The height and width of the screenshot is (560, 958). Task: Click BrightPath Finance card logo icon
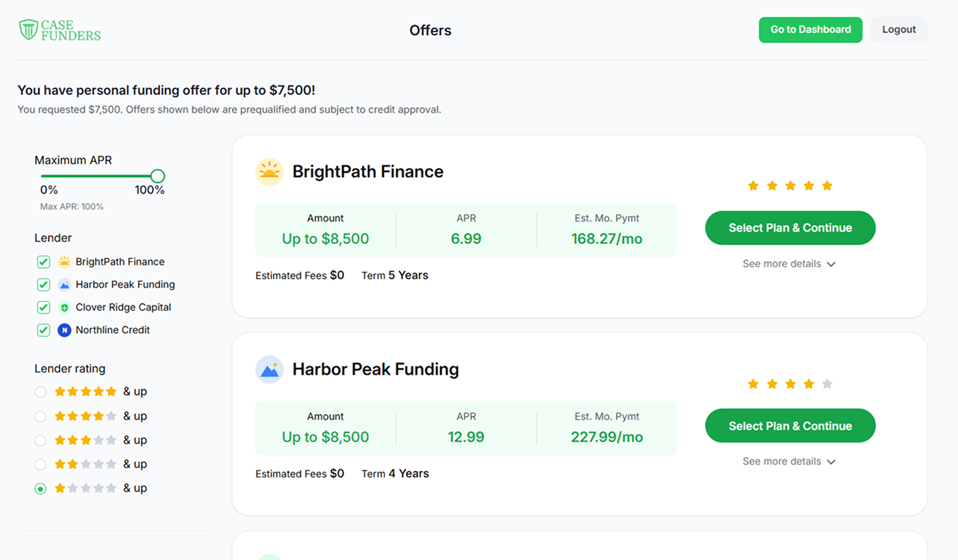[270, 172]
